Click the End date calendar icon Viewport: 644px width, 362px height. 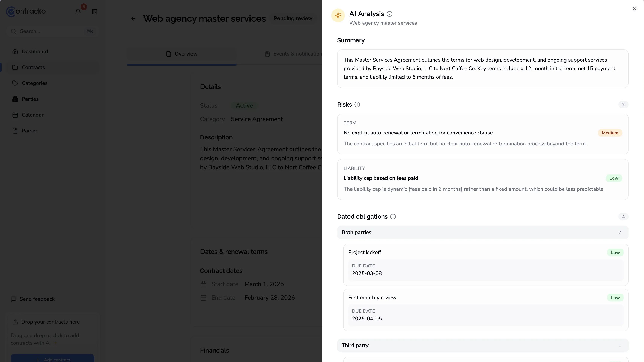tap(203, 298)
